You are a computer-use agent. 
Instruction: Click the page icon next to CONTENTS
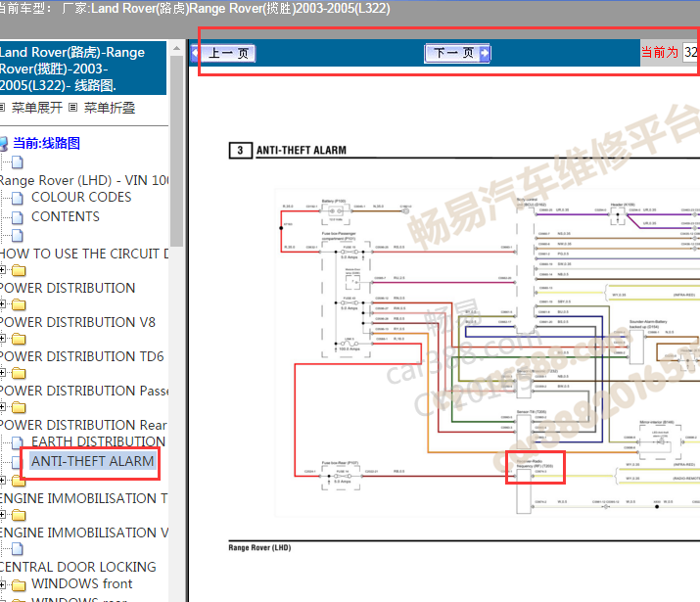tap(18, 217)
